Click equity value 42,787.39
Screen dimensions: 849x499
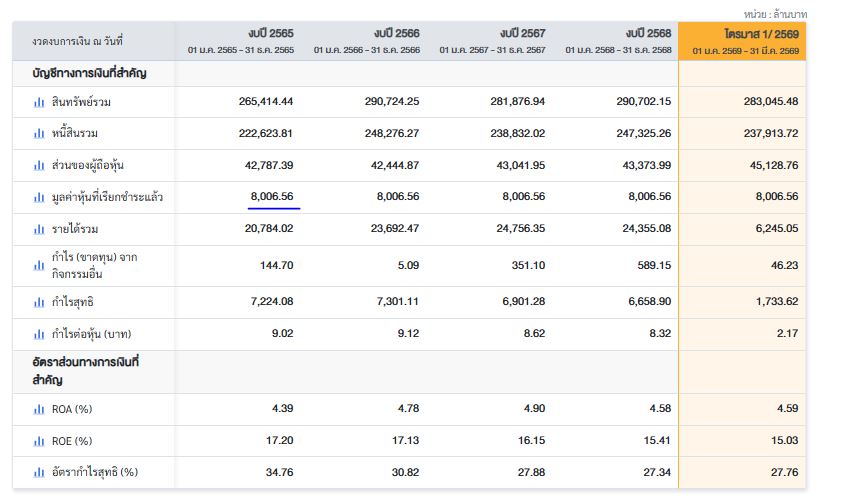click(x=269, y=165)
